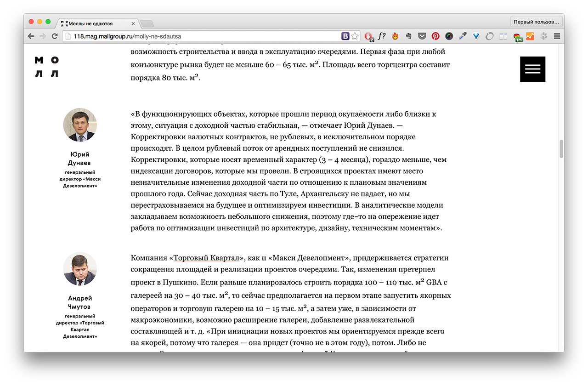This screenshot has height=386, width=588.
Task: Open the orange analytics chart extension
Action: tap(530, 36)
